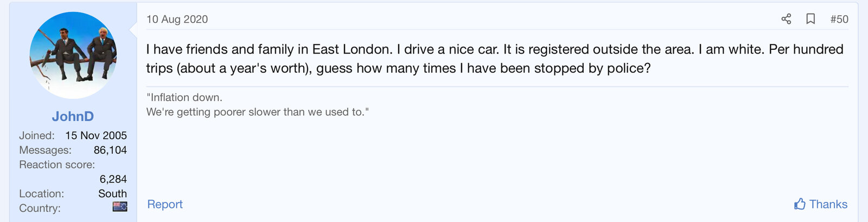Click the "Location:" label
Viewport: 868px width, 222px height.
pyautogui.click(x=41, y=193)
